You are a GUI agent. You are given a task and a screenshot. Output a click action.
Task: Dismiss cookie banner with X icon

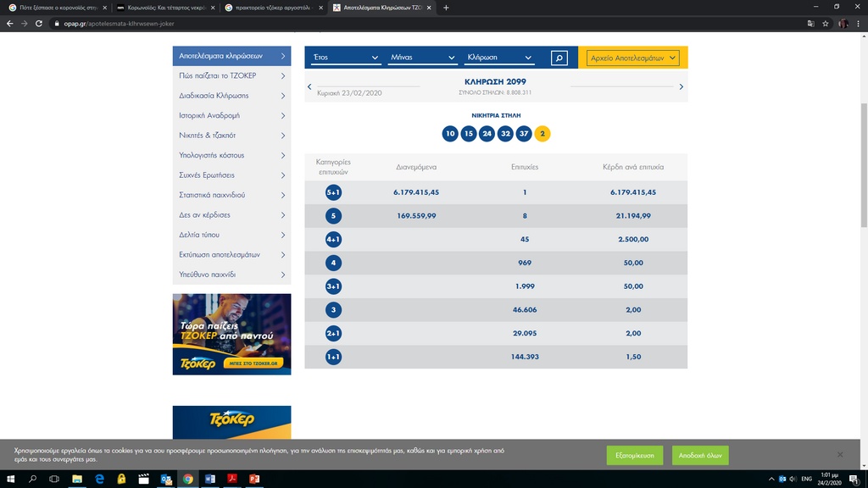click(x=840, y=454)
